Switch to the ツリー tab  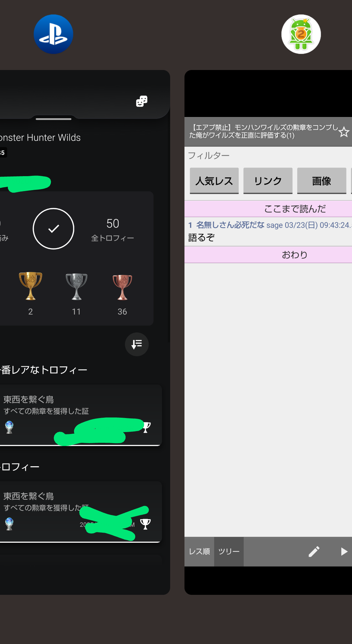[x=229, y=552]
